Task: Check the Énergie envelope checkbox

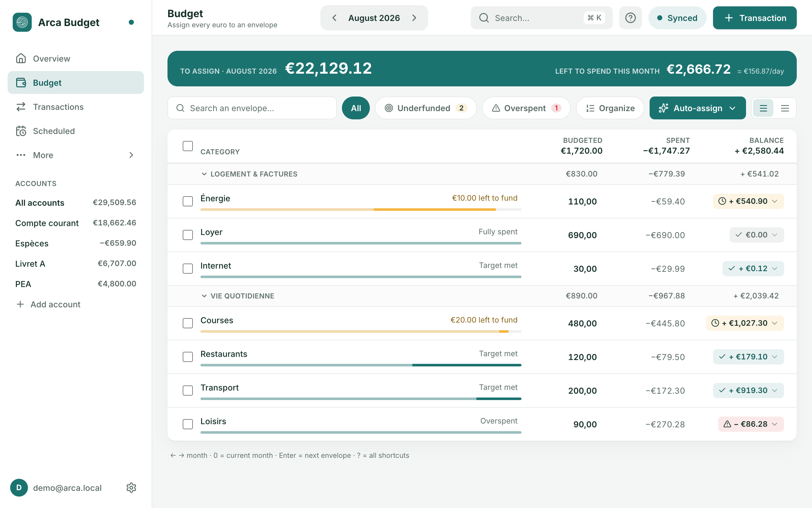Action: pos(187,201)
